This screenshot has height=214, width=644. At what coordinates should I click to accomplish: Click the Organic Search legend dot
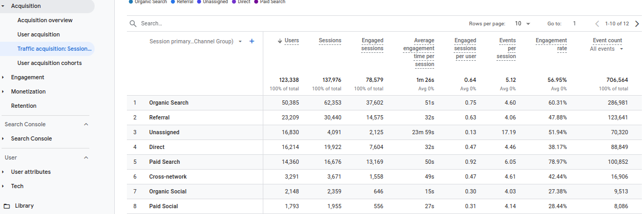(131, 2)
